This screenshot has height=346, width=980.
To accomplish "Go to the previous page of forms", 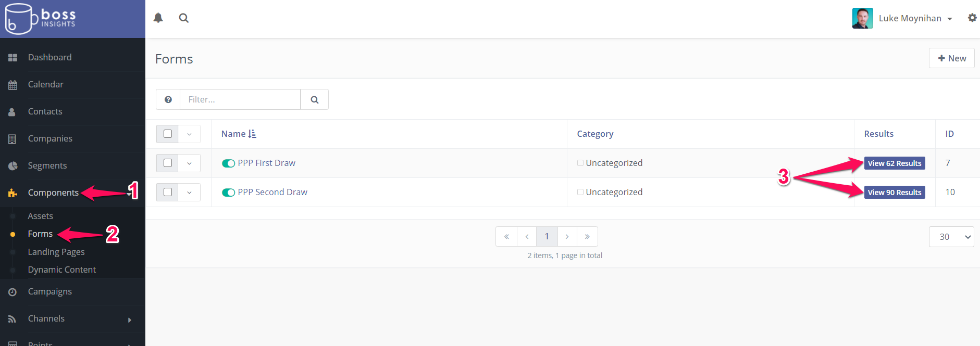I will (527, 237).
